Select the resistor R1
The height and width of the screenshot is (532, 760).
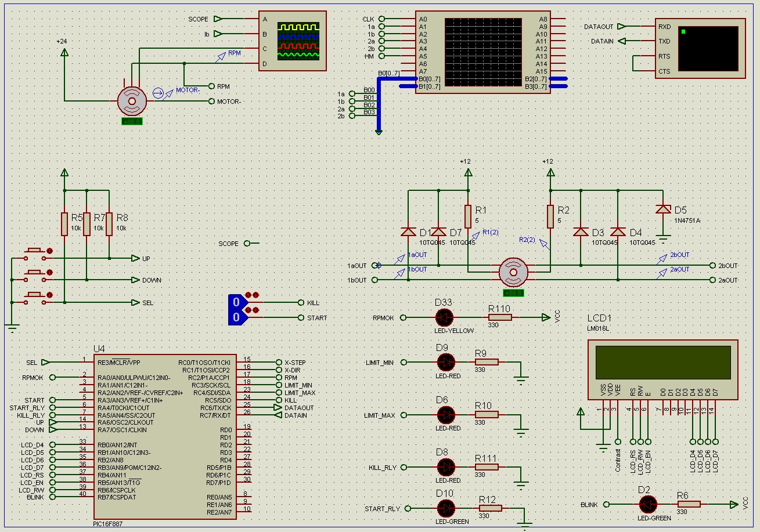click(468, 216)
